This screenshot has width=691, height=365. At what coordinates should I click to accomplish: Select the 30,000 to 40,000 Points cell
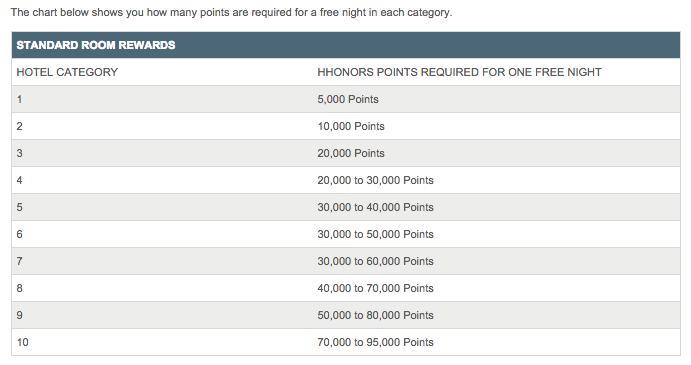tap(375, 207)
